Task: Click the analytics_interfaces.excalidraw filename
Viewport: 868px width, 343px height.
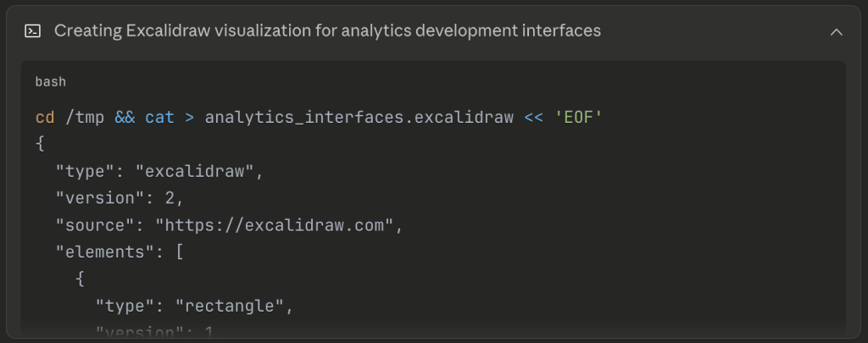Action: click(x=359, y=117)
